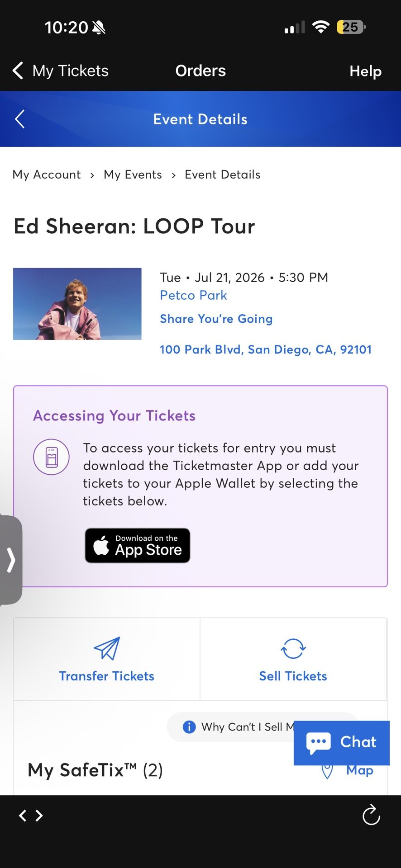Tap the browser reload icon
Viewport: 401px width, 868px height.
pyautogui.click(x=371, y=815)
